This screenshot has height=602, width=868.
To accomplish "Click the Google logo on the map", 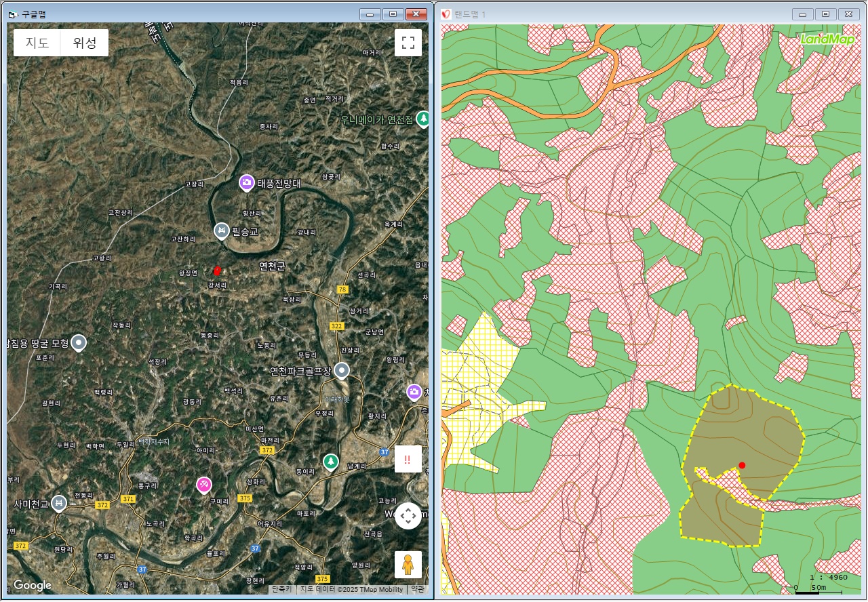I will (33, 585).
